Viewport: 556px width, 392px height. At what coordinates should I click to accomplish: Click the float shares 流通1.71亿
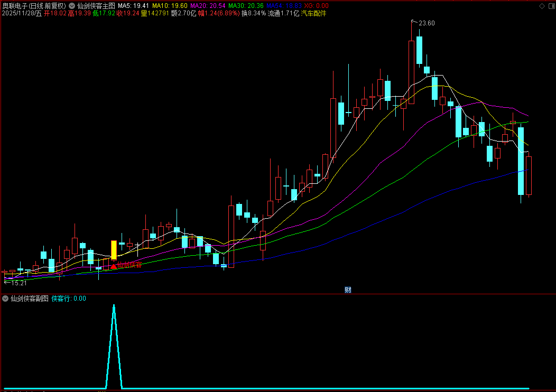[x=283, y=13]
